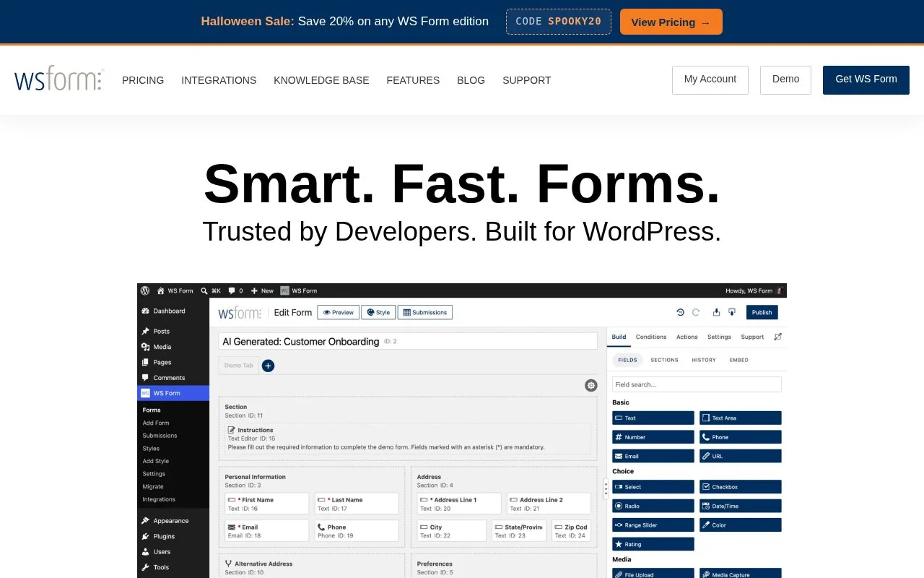Add a new tab with the plus icon
Image resolution: width=924 pixels, height=578 pixels.
point(268,366)
